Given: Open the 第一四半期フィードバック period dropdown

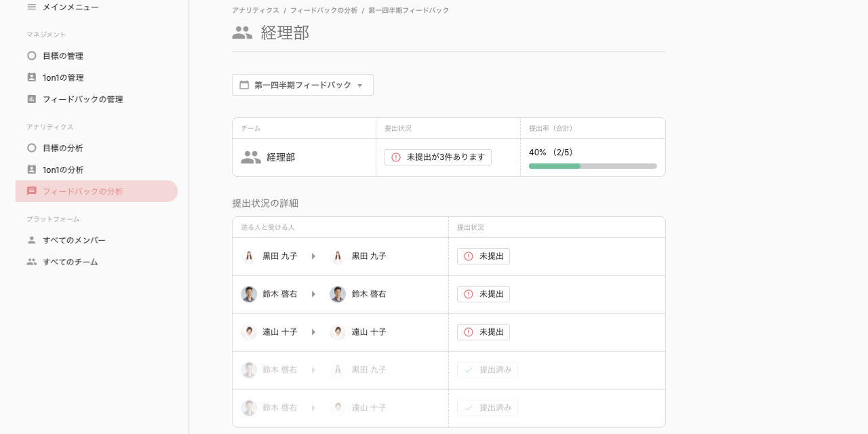Looking at the screenshot, I should (x=302, y=85).
